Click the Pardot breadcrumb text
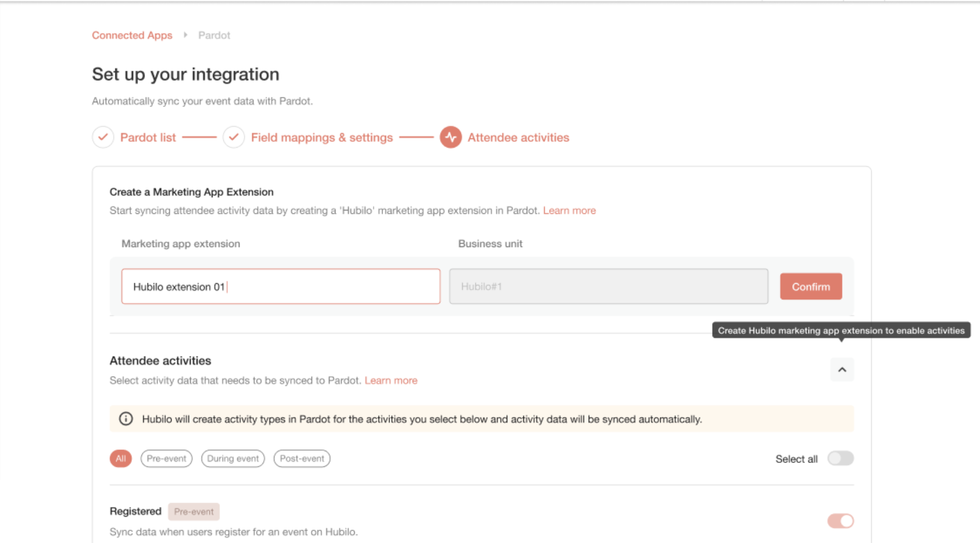This screenshot has height=543, width=980. 214,35
